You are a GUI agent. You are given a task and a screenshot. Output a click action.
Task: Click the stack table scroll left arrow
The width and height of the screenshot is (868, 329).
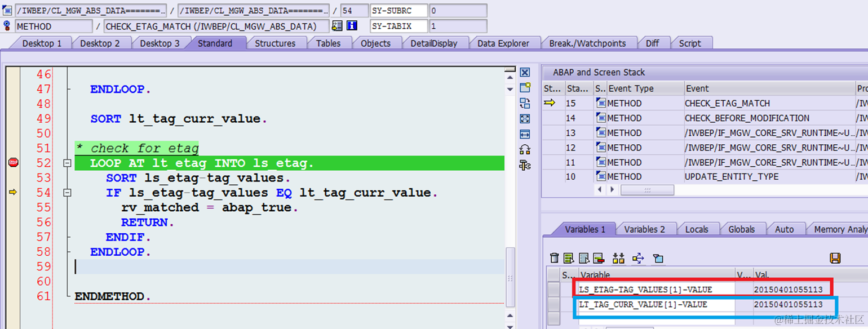tap(600, 190)
